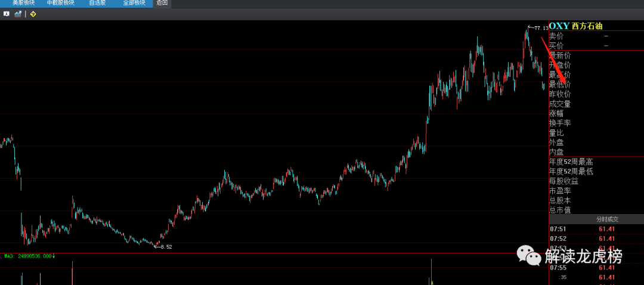Click the 每股收益 label
Viewport: 644px width, 285px height.
click(x=563, y=181)
